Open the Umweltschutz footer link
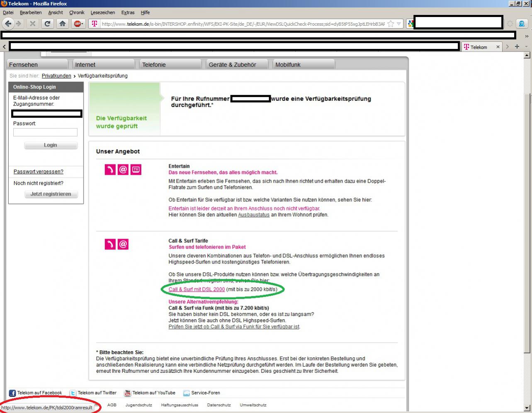This screenshot has height=413, width=532. pyautogui.click(x=253, y=405)
